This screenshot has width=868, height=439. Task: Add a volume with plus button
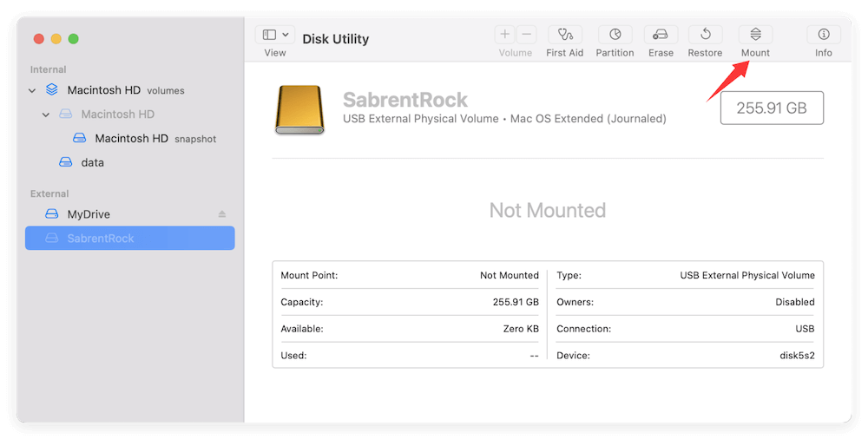(x=505, y=35)
